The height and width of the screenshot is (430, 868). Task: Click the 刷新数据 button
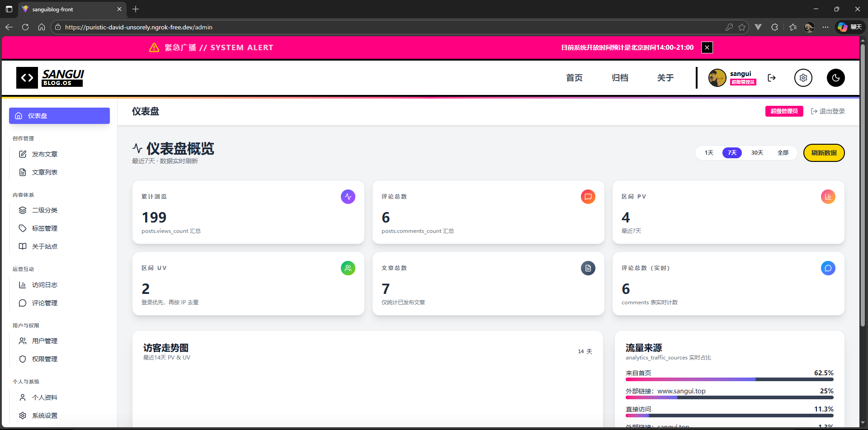pyautogui.click(x=824, y=153)
